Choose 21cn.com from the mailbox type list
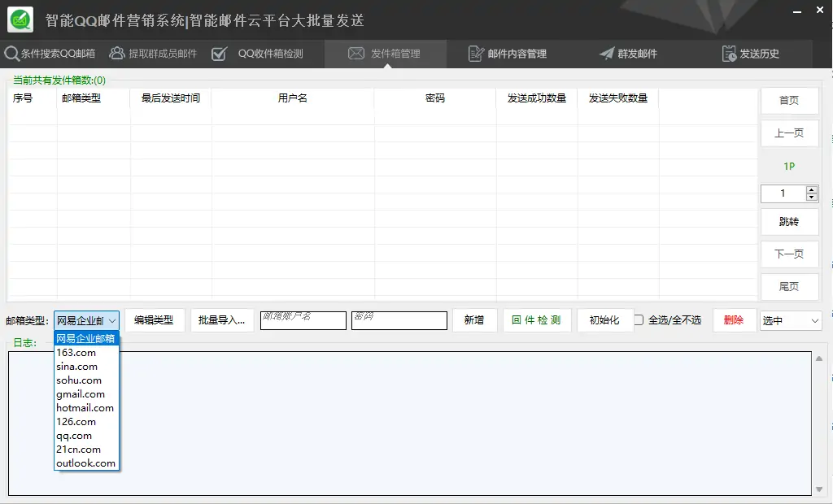The image size is (833, 504). click(86, 450)
